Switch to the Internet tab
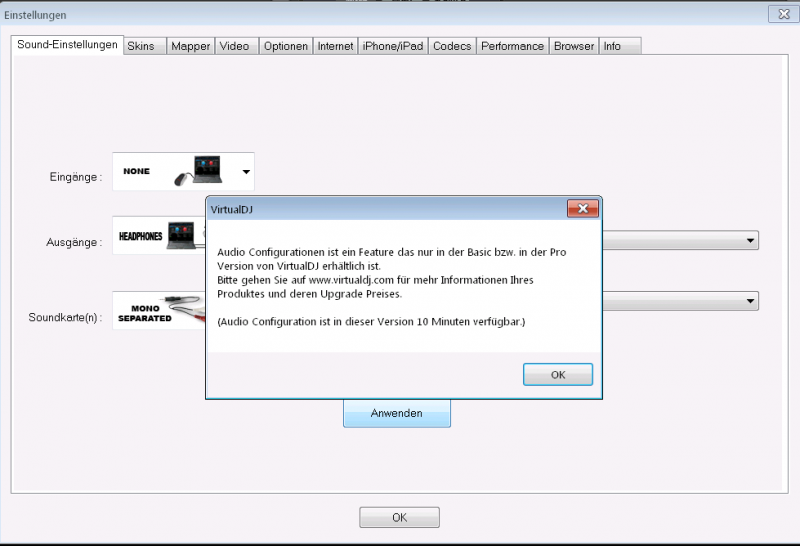This screenshot has height=546, width=800. 335,46
